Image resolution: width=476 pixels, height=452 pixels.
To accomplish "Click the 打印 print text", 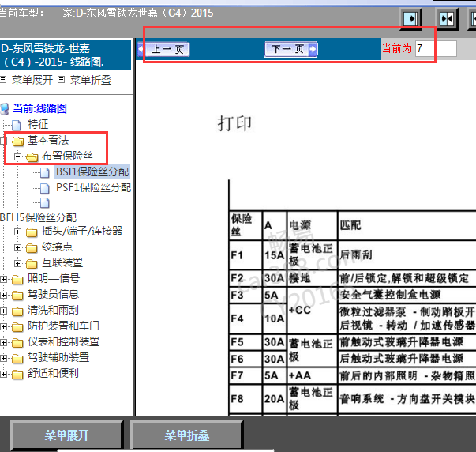I will pyautogui.click(x=234, y=123).
